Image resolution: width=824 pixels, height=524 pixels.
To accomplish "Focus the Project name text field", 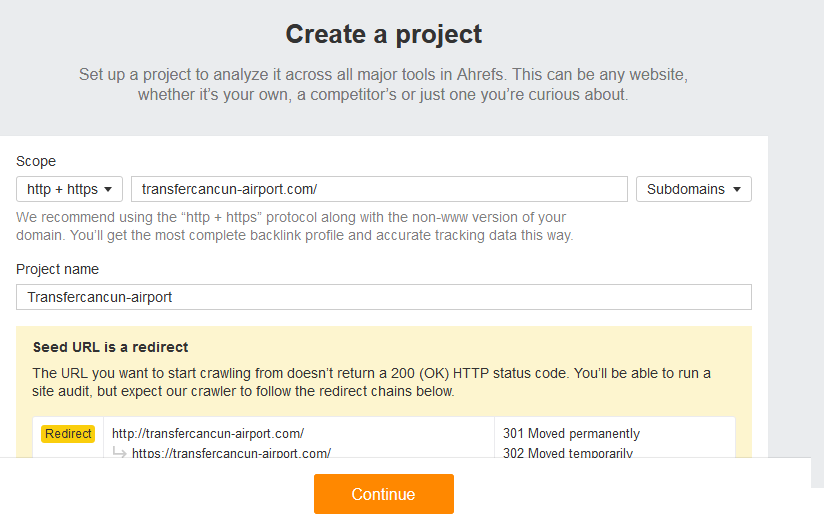I will point(383,297).
